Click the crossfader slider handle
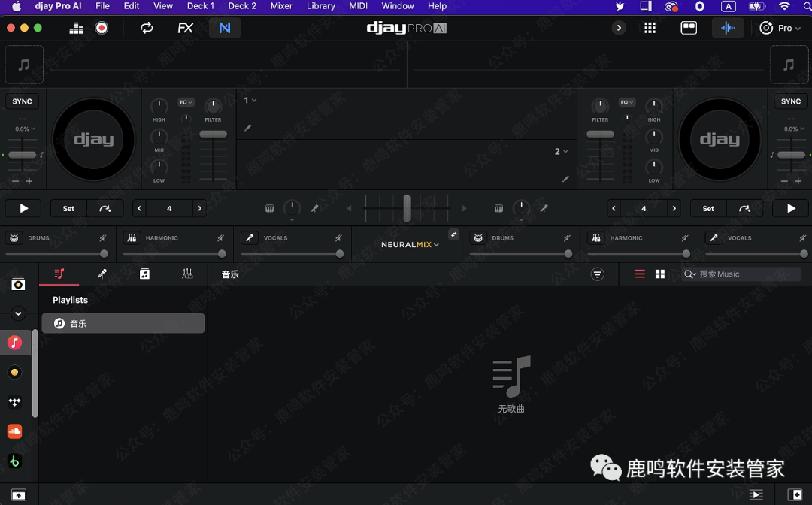Image resolution: width=812 pixels, height=505 pixels. 407,208
